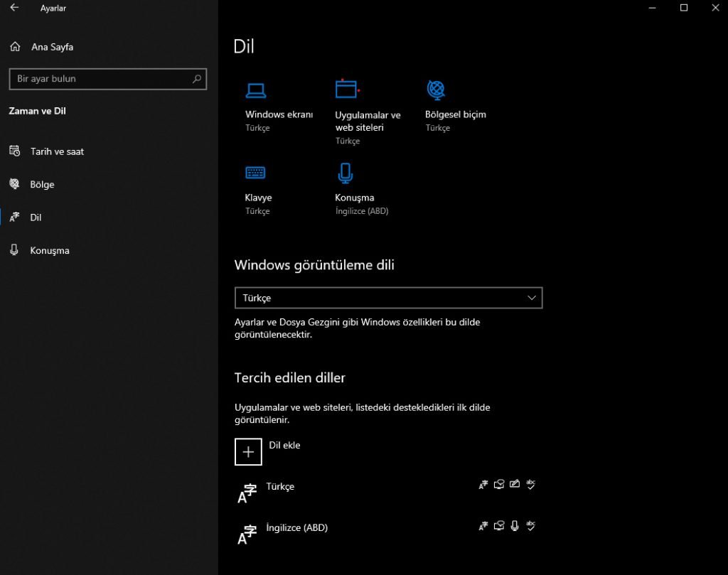Click the dropdown chevron beside Türkçe
Viewport: 728px width, 575px height.
(532, 298)
